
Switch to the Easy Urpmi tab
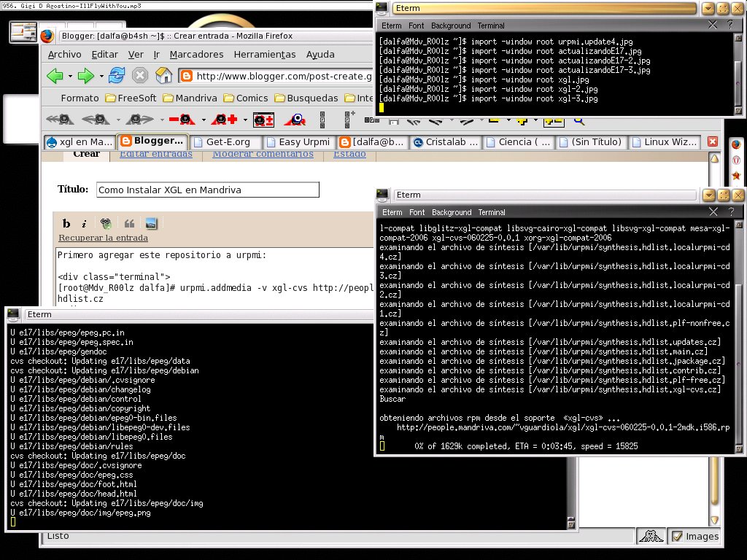tap(298, 142)
